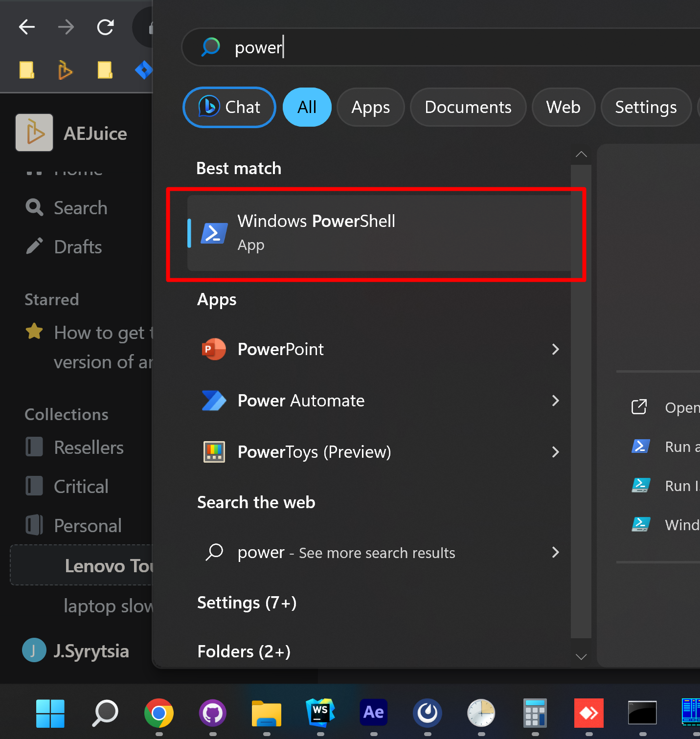Switch to Apps filter tab
This screenshot has height=739, width=700.
coord(371,107)
